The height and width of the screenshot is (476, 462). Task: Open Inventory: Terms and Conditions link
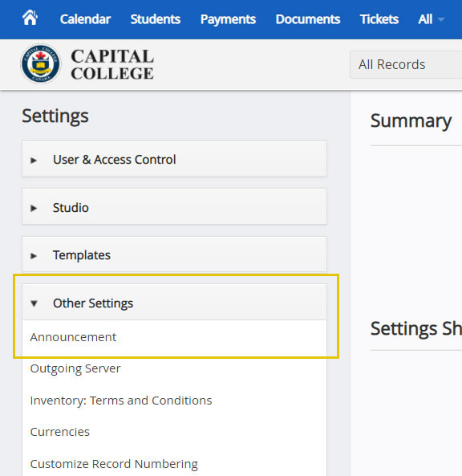[121, 401]
